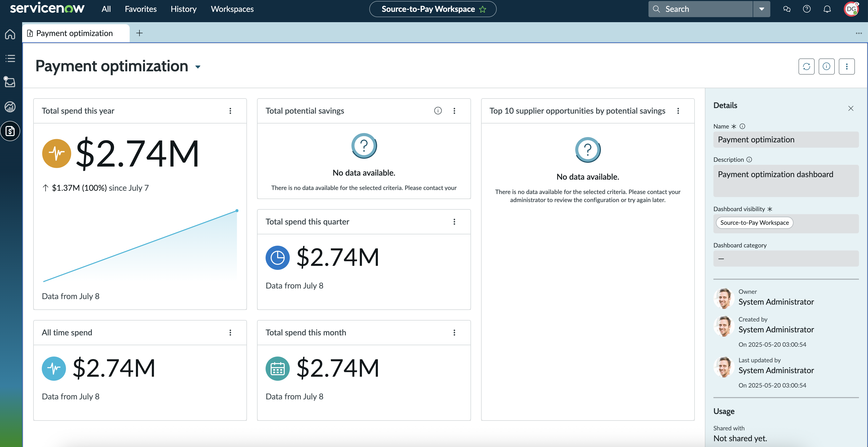868x447 pixels.
Task: Open the All menu
Action: click(x=106, y=9)
